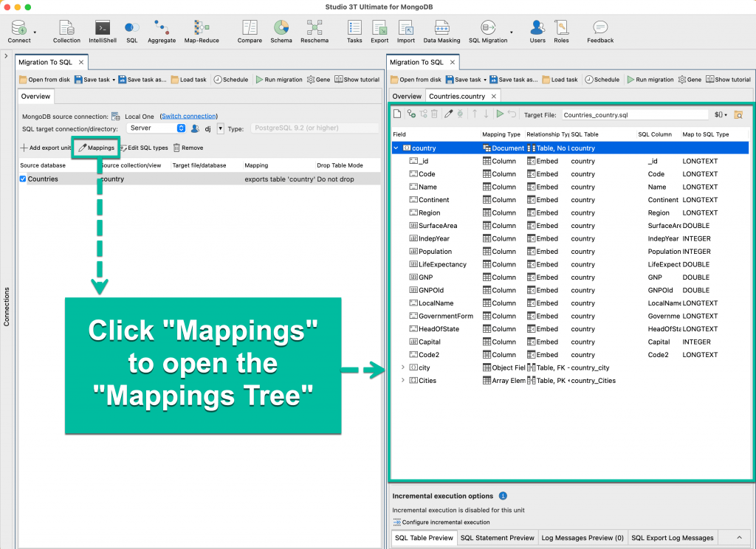Click the Mappings button
This screenshot has height=549, width=756.
point(97,148)
